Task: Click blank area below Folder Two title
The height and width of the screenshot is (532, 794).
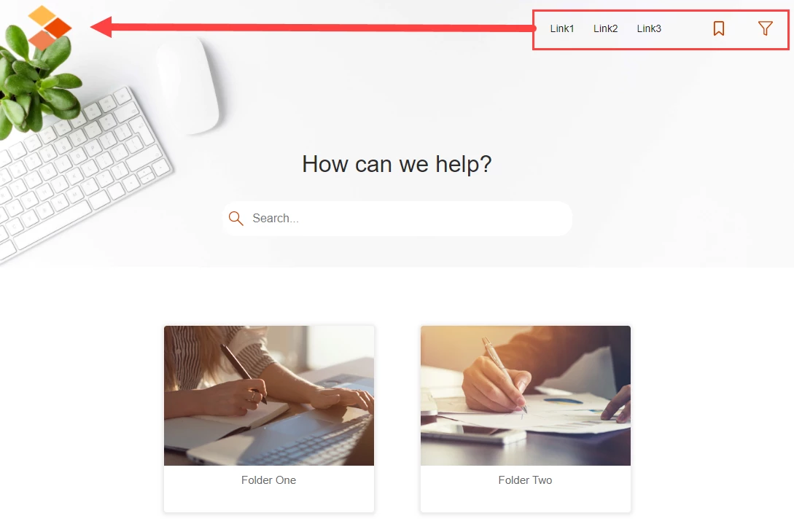Action: coord(526,500)
